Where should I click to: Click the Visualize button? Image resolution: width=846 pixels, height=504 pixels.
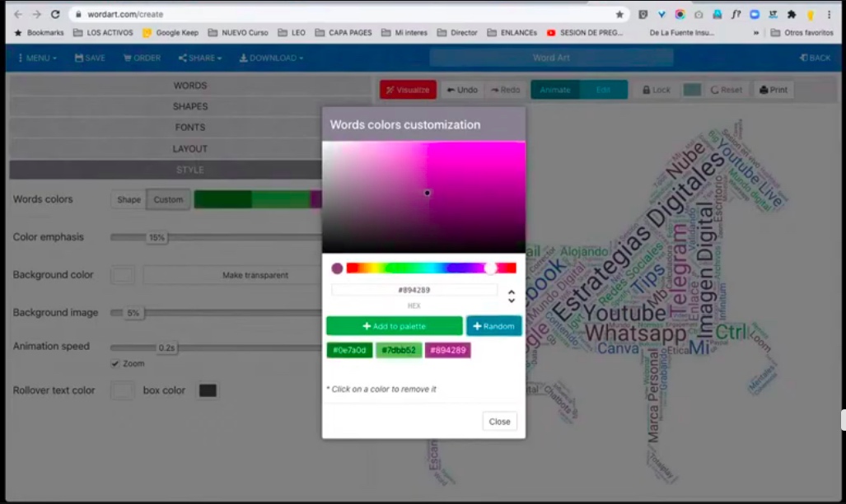[408, 90]
